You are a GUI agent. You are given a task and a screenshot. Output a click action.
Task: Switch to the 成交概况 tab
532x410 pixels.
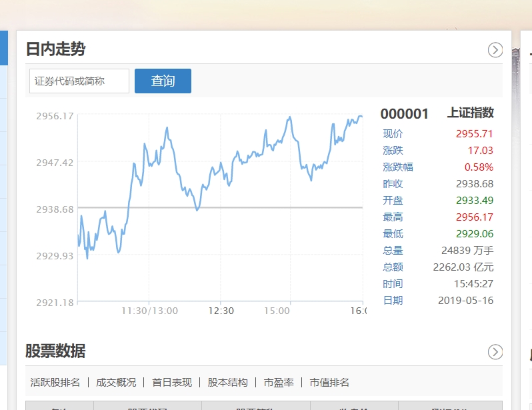point(116,383)
